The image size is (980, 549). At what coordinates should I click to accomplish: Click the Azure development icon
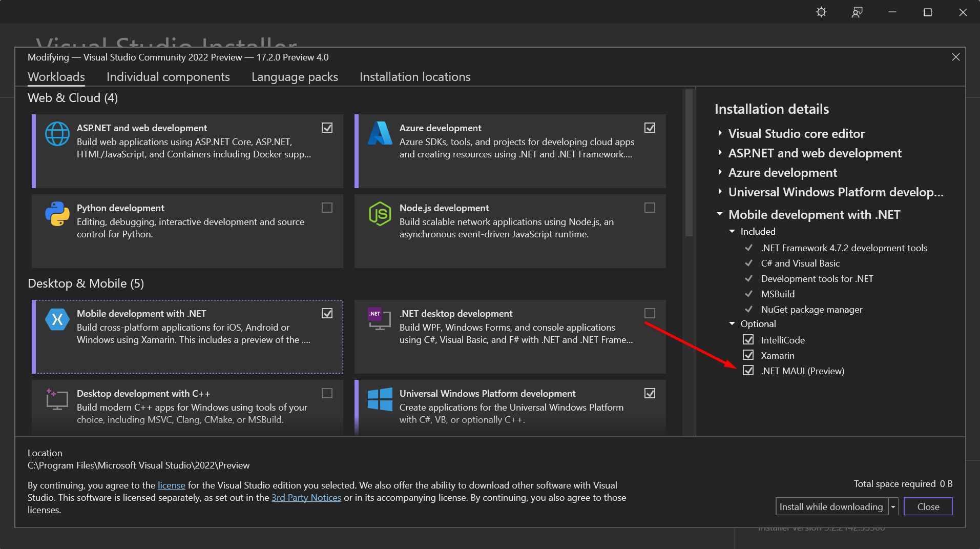[x=380, y=133]
